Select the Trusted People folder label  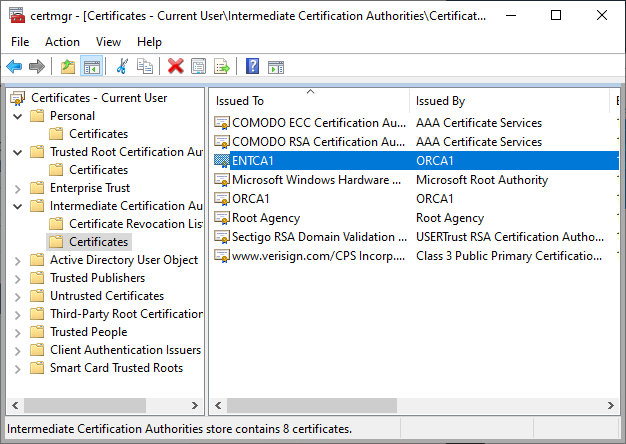coord(89,332)
